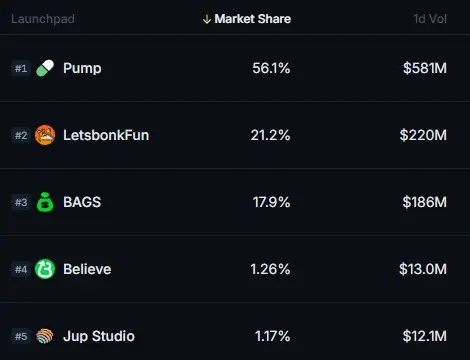The width and height of the screenshot is (470, 360).
Task: Select the #1 rank badge
Action: click(x=21, y=68)
